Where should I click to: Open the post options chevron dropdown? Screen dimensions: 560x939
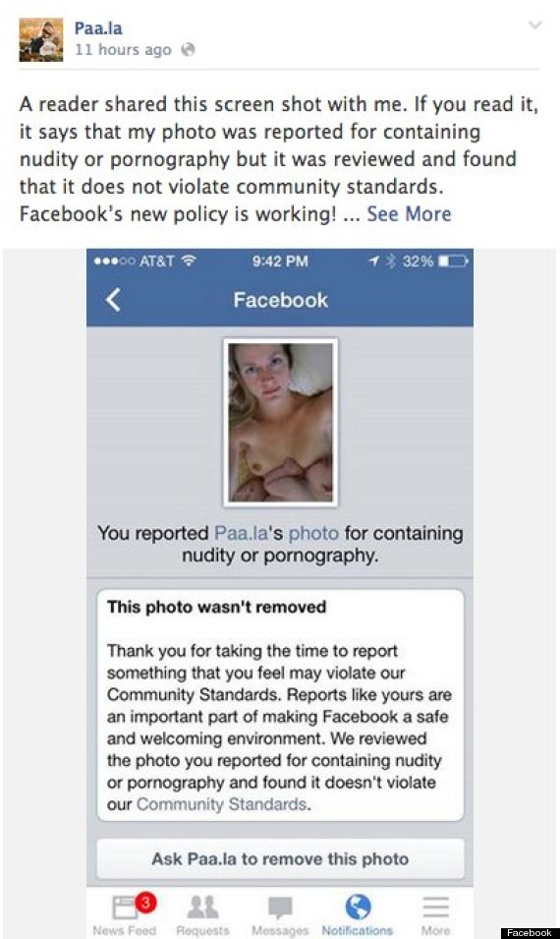click(534, 26)
